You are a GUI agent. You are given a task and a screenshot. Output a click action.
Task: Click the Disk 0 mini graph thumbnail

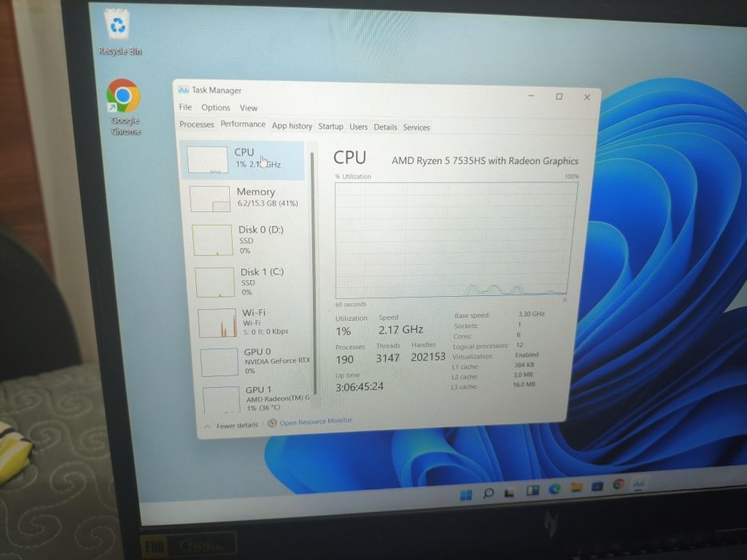pyautogui.click(x=212, y=240)
